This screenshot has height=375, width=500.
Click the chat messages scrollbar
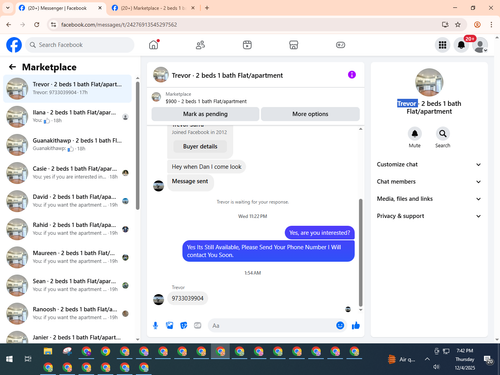tap(360, 252)
